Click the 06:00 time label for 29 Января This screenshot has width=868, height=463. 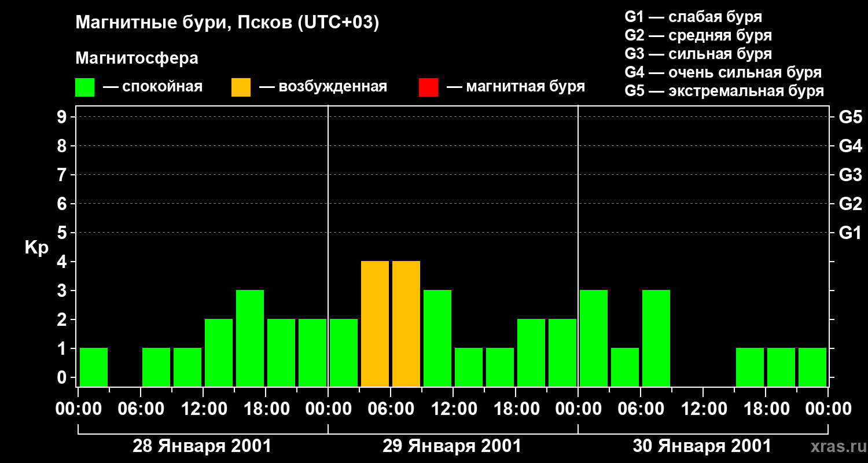pos(390,409)
